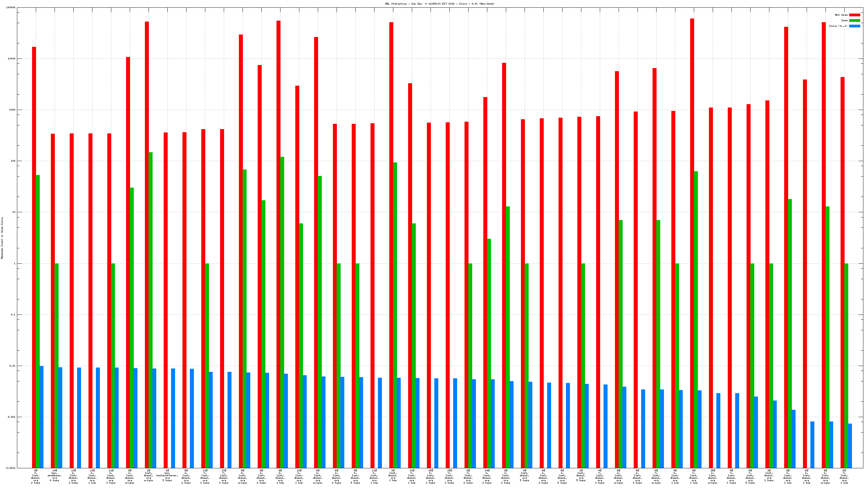Click the '1@ list.dnswl.org 5 hops' label
The height and width of the screenshot is (488, 868).
[581, 475]
